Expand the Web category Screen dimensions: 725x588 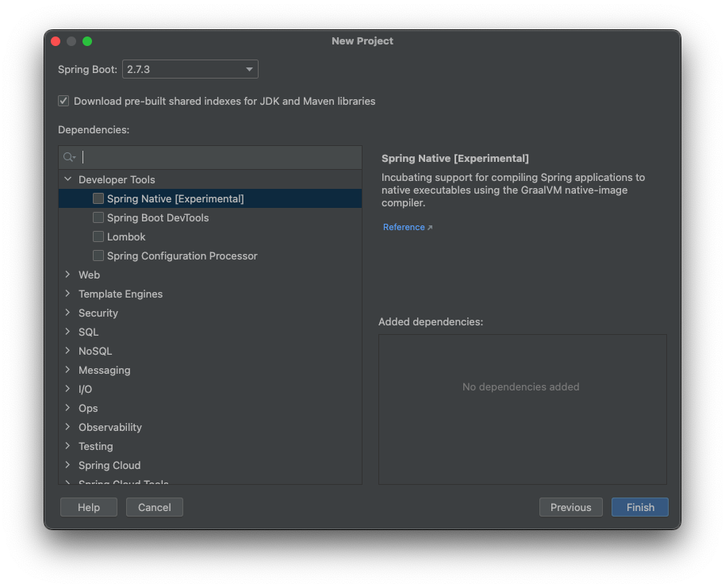[68, 275]
